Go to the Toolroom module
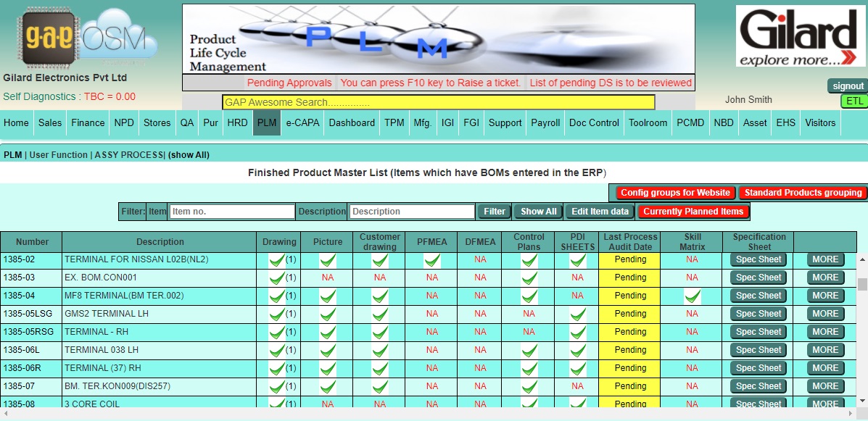 [x=648, y=123]
